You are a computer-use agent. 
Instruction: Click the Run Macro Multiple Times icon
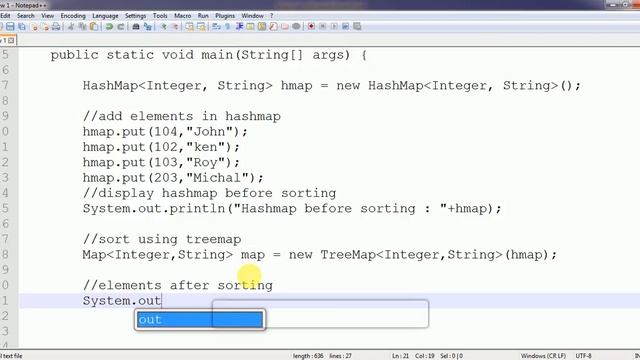pos(345,27)
